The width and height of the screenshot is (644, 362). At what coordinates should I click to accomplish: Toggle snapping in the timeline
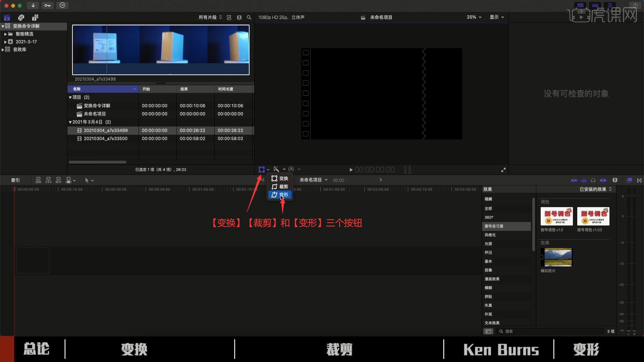tap(603, 180)
